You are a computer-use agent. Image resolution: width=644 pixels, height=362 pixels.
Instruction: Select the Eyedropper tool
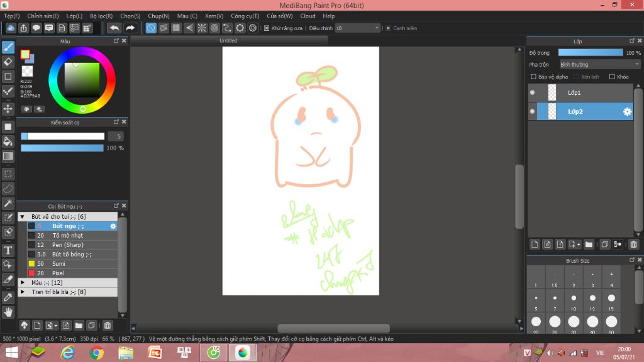tap(8, 297)
